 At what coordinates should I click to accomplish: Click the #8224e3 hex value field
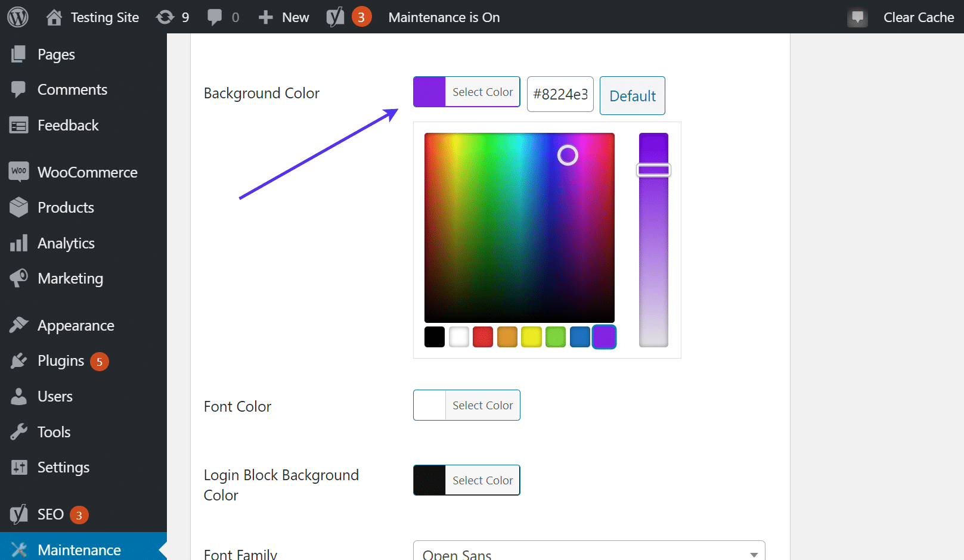tap(560, 95)
